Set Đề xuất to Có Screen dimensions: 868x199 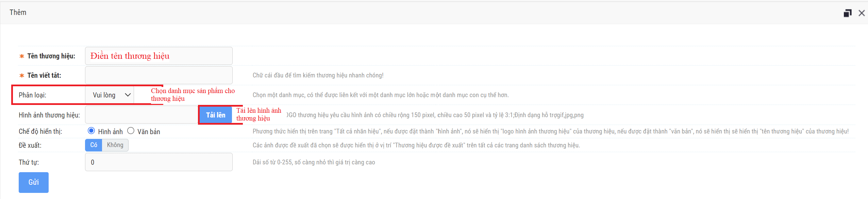[94, 145]
